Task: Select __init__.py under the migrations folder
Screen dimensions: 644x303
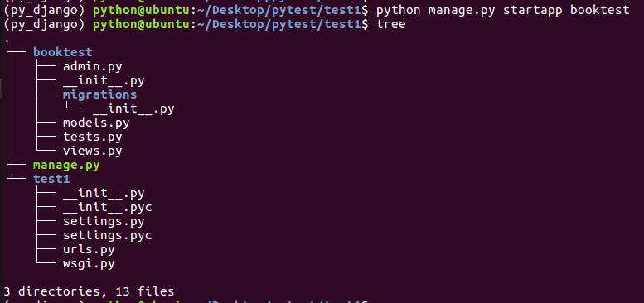Action: [133, 109]
